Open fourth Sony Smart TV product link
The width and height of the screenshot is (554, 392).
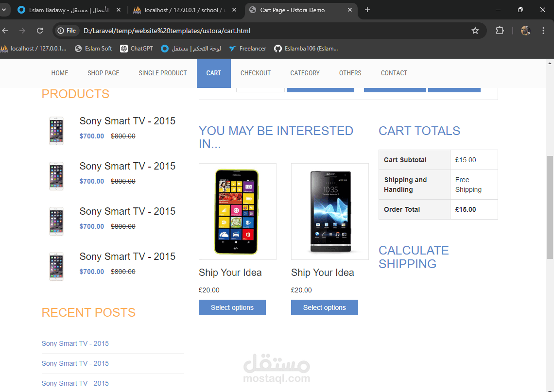tap(127, 256)
